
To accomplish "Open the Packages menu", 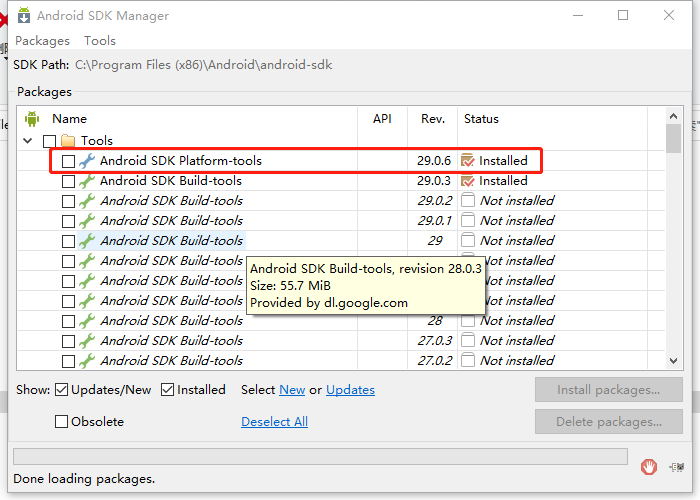I will coord(42,41).
